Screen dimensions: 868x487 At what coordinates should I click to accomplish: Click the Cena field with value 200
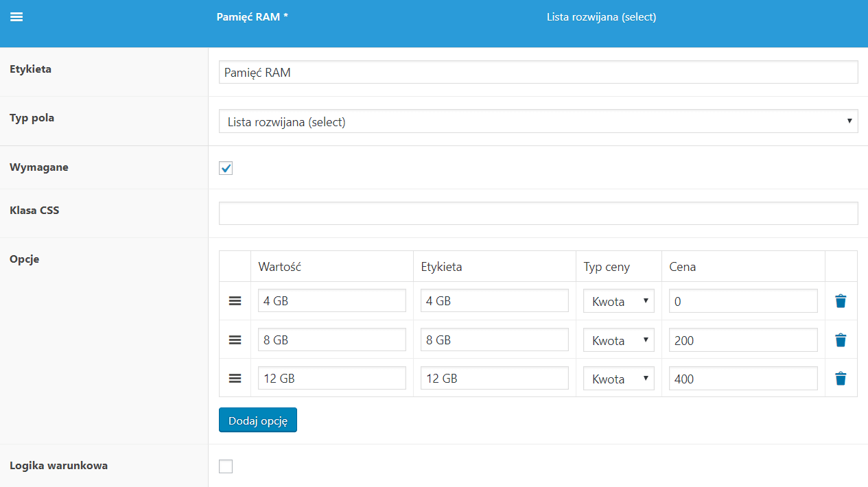(x=744, y=340)
